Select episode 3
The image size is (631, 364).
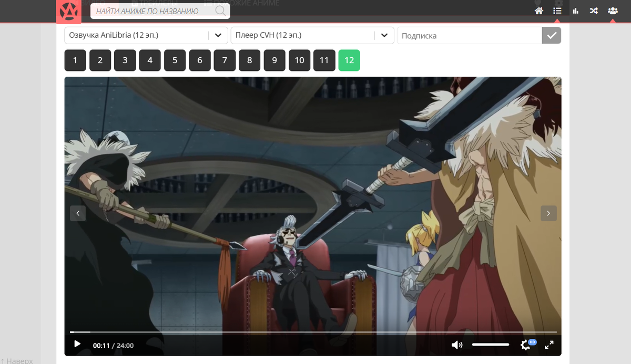click(x=125, y=60)
